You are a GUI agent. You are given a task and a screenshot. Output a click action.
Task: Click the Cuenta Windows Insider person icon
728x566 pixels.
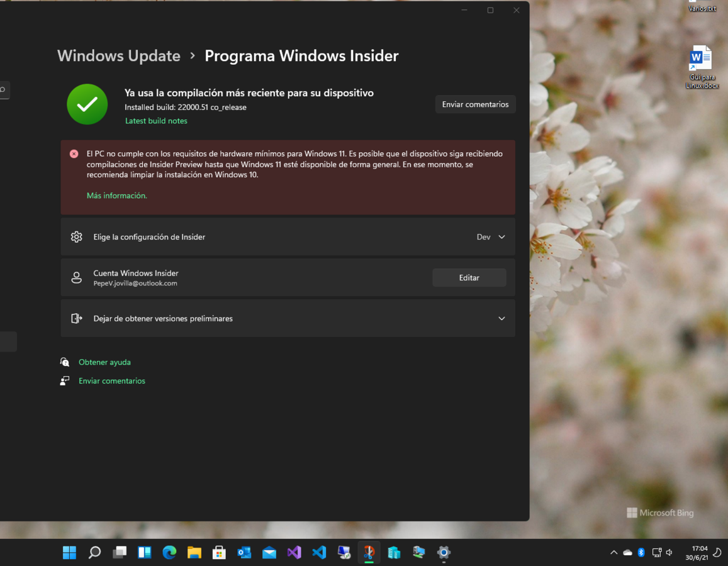tap(77, 278)
